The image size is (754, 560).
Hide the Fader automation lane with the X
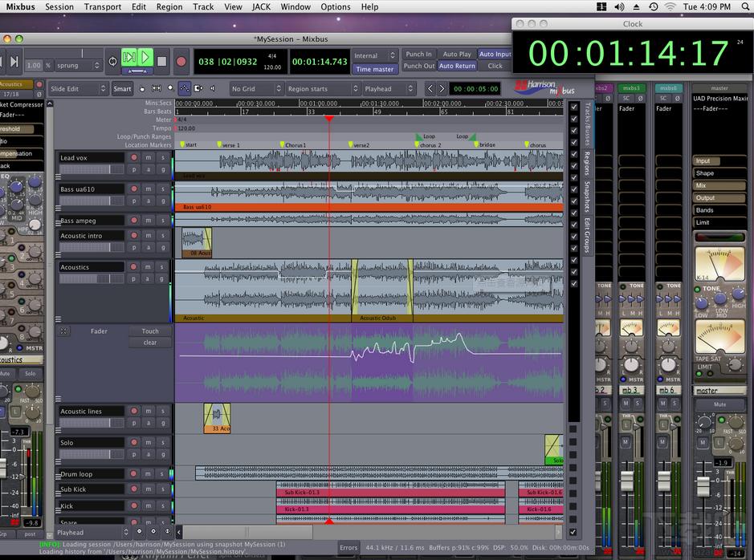[x=63, y=331]
